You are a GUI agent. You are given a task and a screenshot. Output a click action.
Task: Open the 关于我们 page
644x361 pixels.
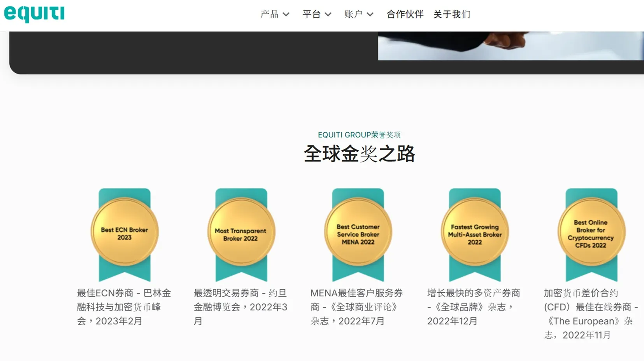452,14
